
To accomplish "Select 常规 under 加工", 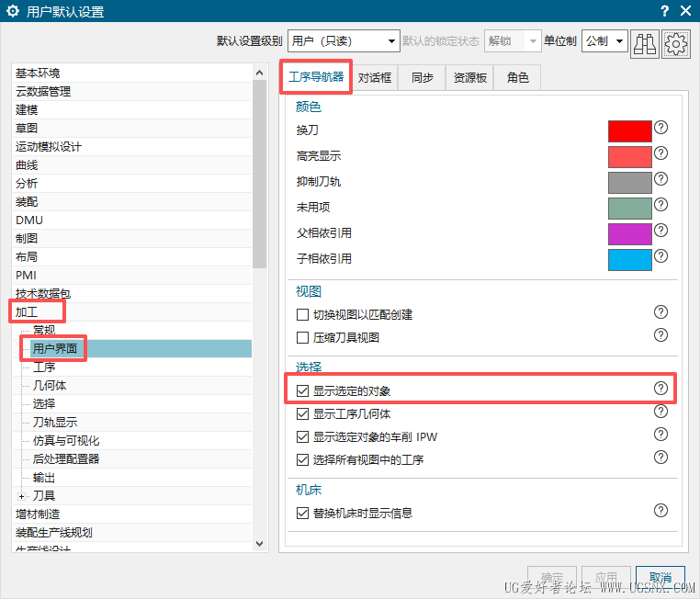I will [x=44, y=331].
